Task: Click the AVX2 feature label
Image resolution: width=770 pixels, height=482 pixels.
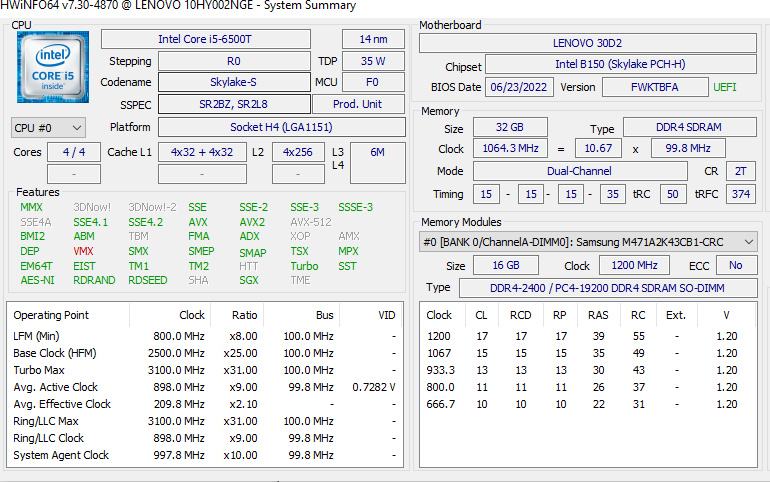Action: pyautogui.click(x=252, y=222)
